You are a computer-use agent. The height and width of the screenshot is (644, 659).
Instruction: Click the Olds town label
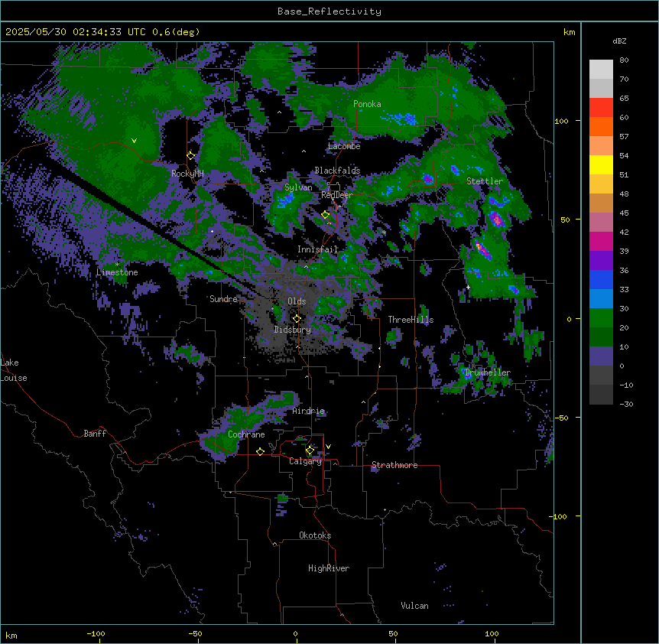pos(297,301)
